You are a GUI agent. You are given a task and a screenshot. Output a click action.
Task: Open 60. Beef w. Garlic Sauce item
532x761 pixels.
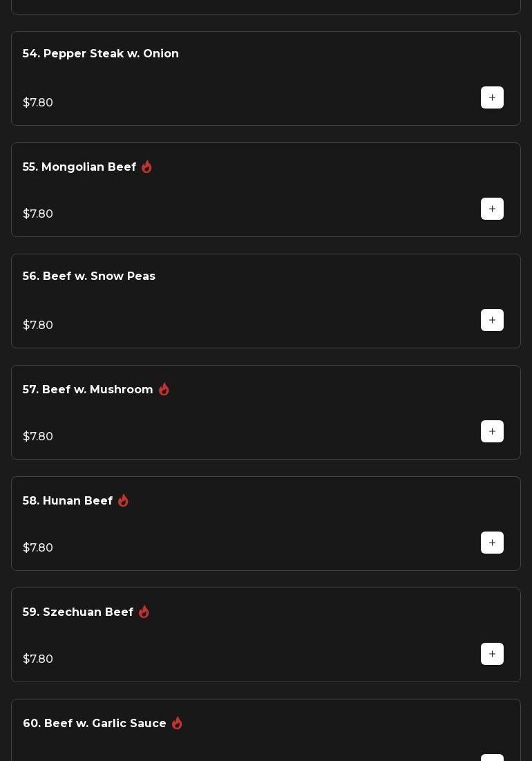coord(95,724)
